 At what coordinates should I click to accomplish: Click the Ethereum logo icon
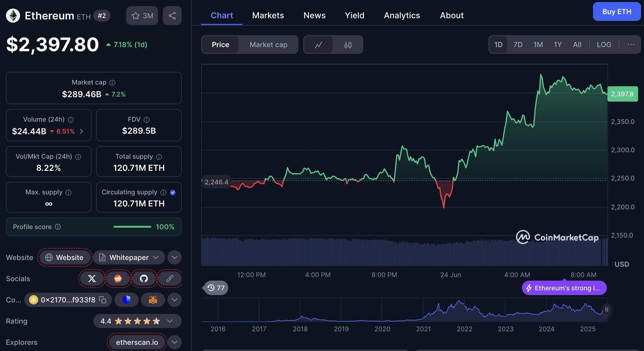(13, 16)
